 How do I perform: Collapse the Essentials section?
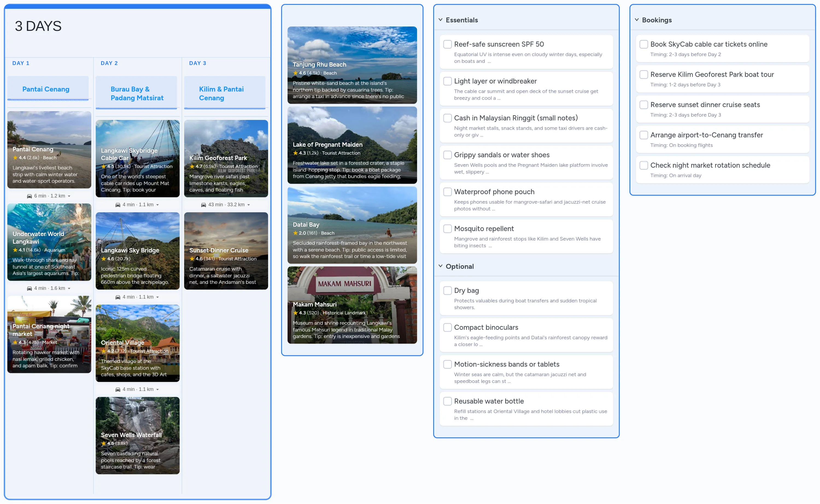[x=440, y=20]
